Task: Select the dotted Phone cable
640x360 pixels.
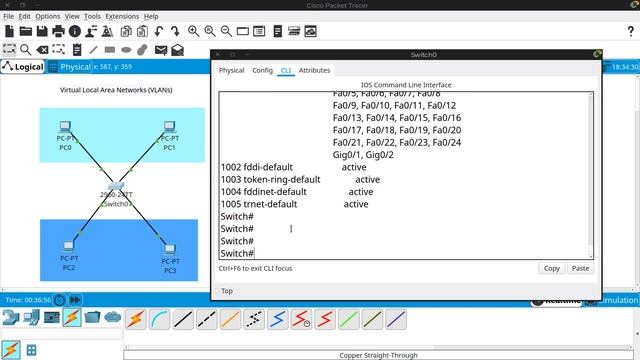Action: (x=254, y=319)
